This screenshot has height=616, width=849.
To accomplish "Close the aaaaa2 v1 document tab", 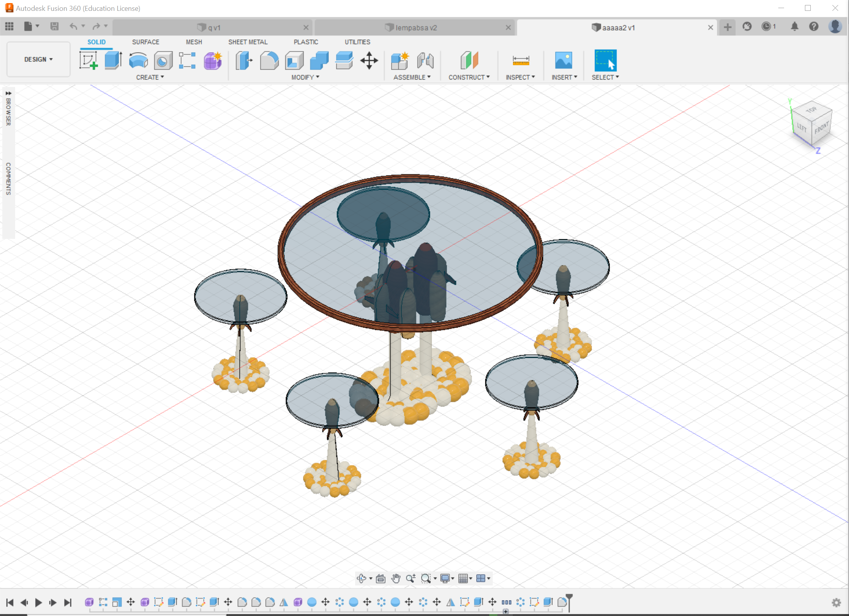I will click(710, 27).
